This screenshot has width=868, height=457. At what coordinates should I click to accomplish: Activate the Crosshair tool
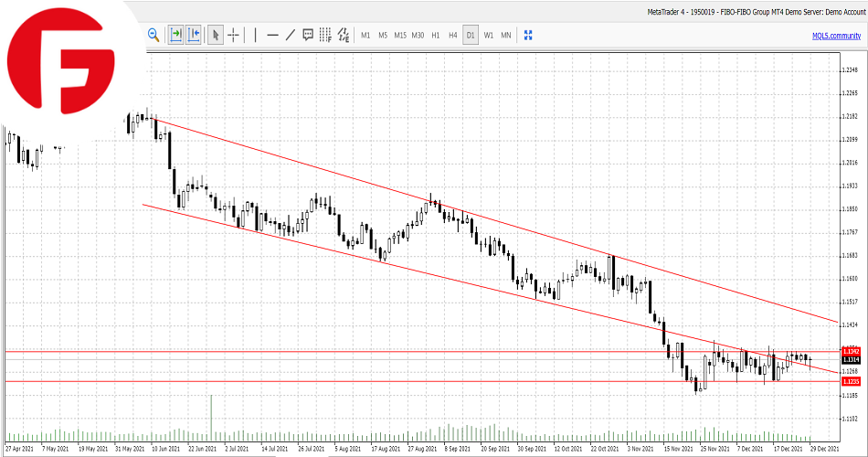pos(234,35)
